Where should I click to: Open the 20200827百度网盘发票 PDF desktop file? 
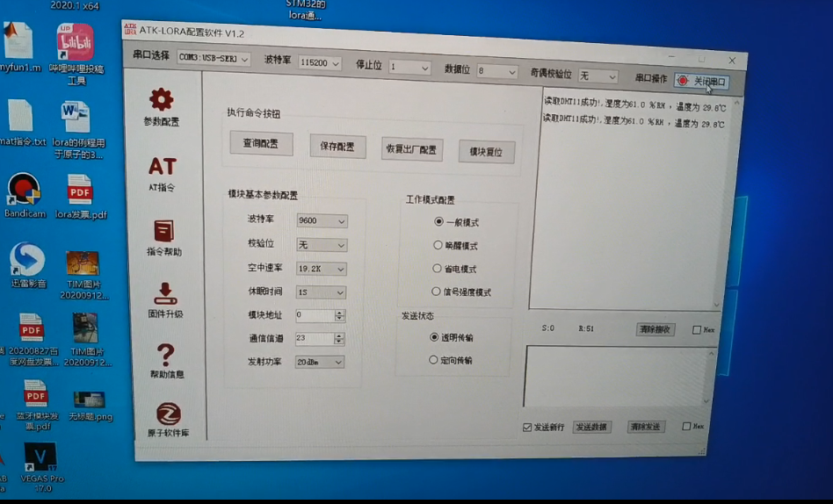(x=32, y=340)
